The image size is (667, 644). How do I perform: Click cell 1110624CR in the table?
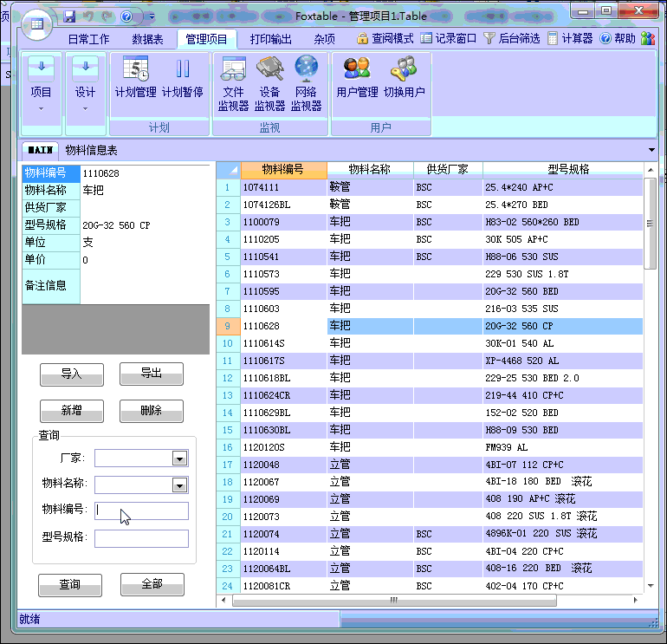pyautogui.click(x=284, y=395)
